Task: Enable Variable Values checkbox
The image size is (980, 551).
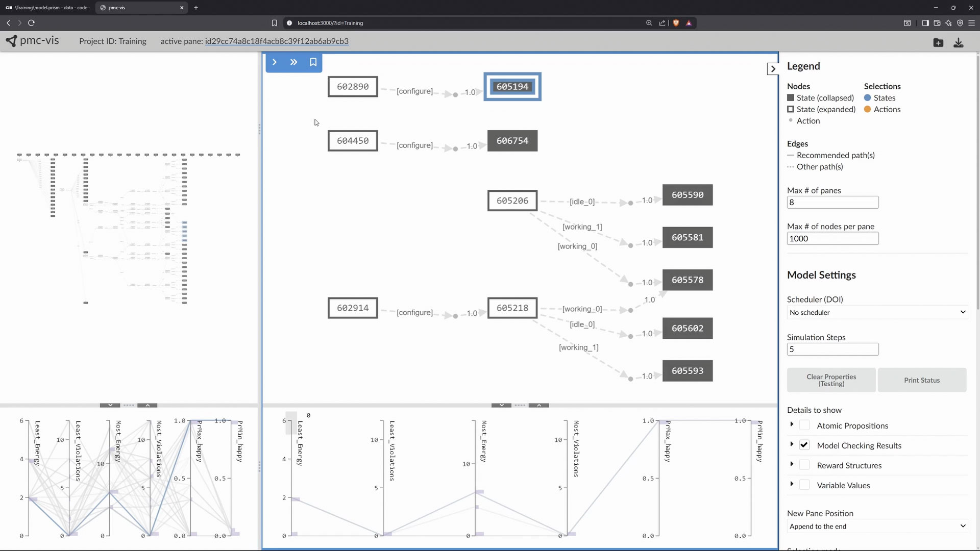Action: [804, 485]
